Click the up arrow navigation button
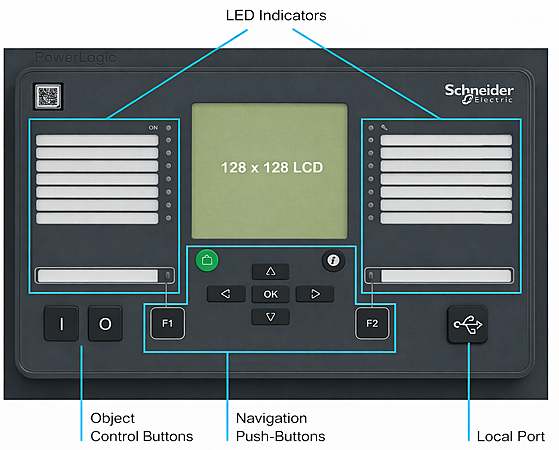Viewport: 559px width, 450px height. click(x=271, y=272)
